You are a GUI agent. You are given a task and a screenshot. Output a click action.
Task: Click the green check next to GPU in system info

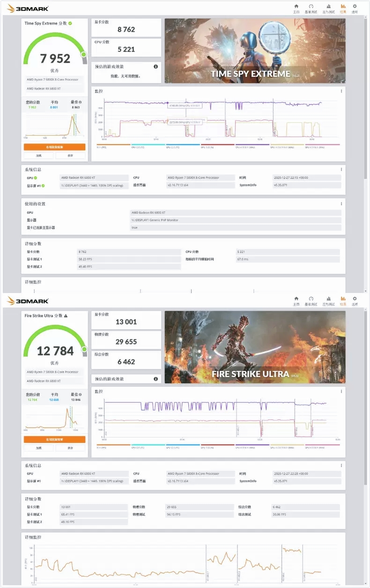(x=36, y=178)
